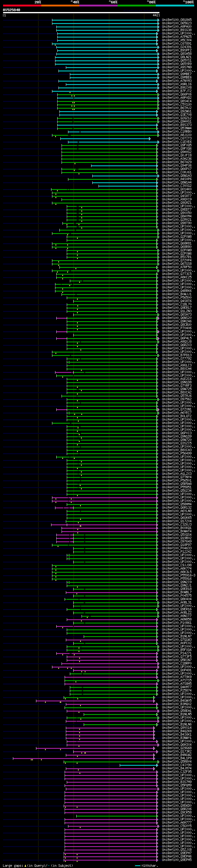This screenshot has height=868, width=197.
Task: Click the orange ~40% identity legend segment
Action: click(x=60, y=6)
